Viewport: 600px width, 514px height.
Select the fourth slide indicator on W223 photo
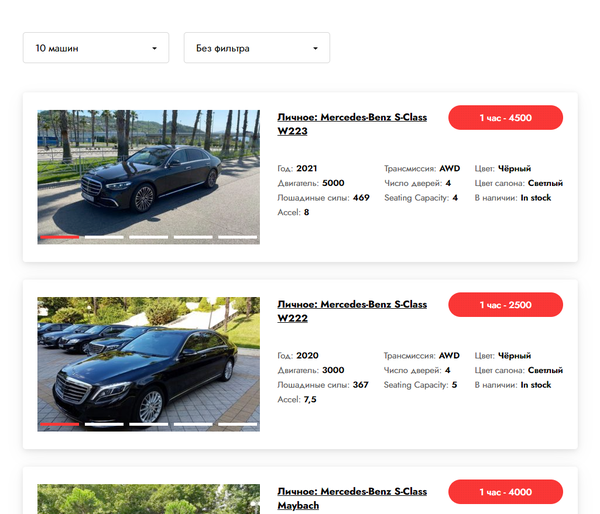pos(193,237)
